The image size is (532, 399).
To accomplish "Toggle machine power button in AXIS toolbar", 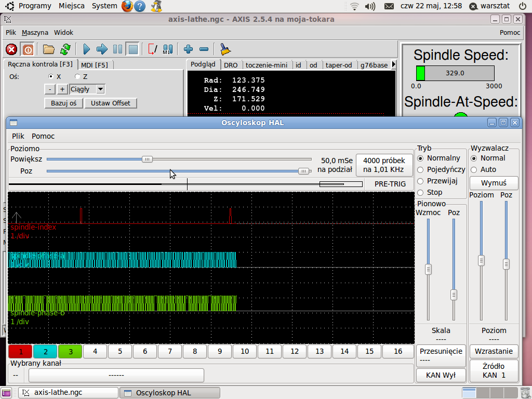I will point(28,49).
